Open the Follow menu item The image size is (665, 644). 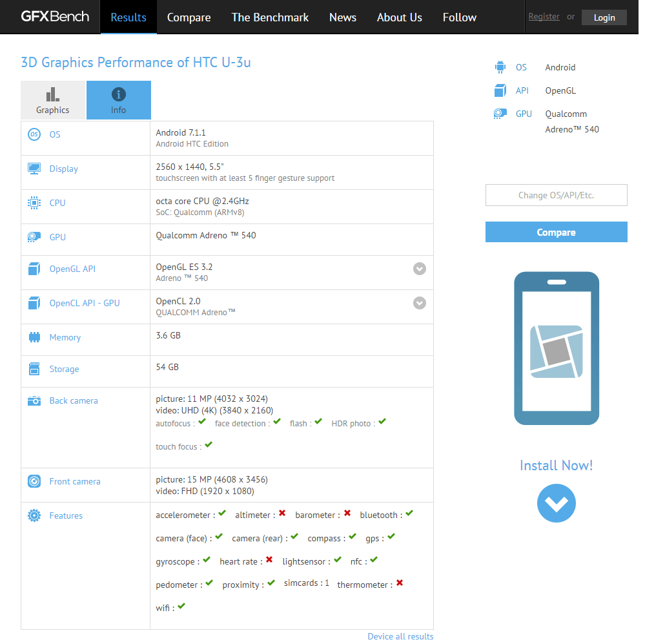point(460,17)
